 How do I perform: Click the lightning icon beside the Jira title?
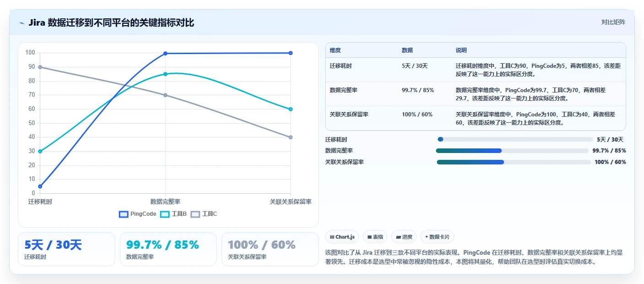pyautogui.click(x=21, y=23)
